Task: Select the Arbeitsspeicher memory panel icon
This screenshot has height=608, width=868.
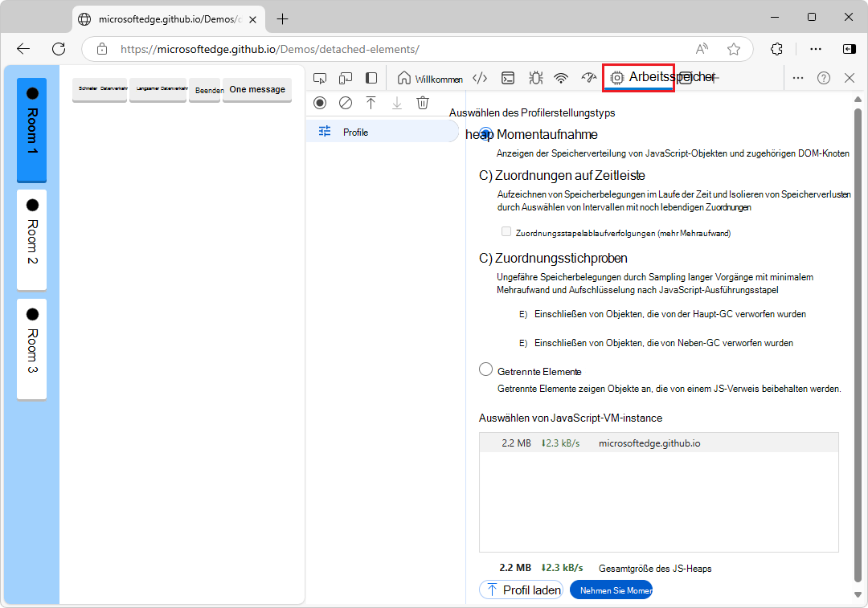Action: click(x=617, y=77)
